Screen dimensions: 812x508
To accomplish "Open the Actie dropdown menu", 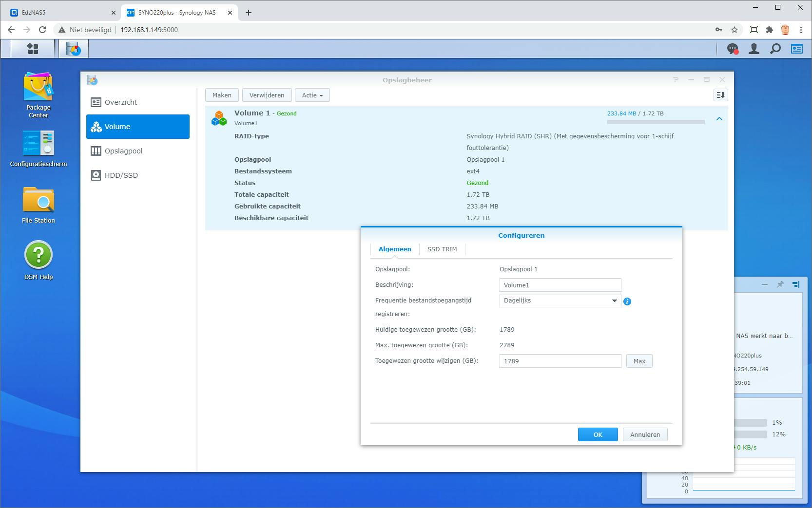I will (x=312, y=95).
